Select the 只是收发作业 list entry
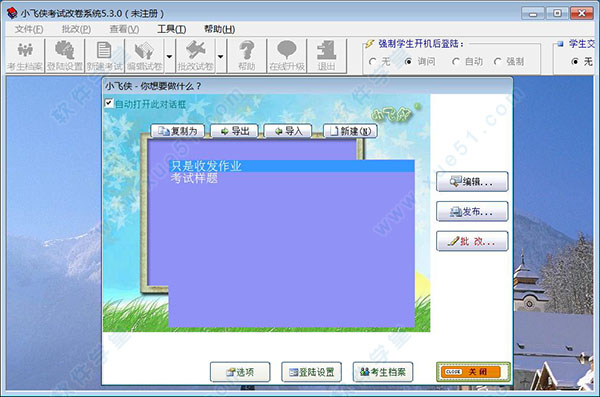 click(292, 166)
